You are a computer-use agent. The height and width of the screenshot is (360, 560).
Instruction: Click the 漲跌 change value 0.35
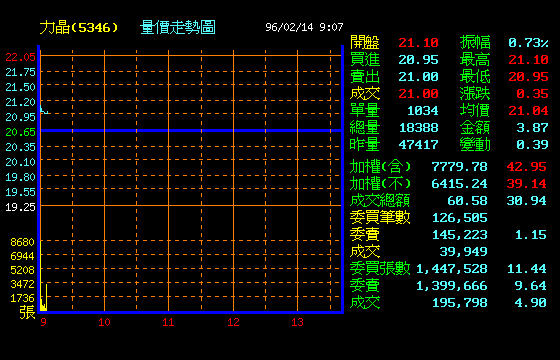532,94
